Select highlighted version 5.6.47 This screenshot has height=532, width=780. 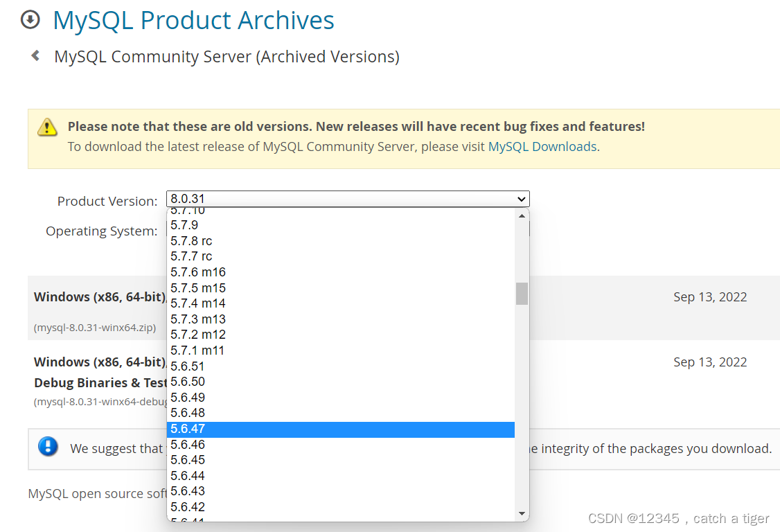[341, 429]
